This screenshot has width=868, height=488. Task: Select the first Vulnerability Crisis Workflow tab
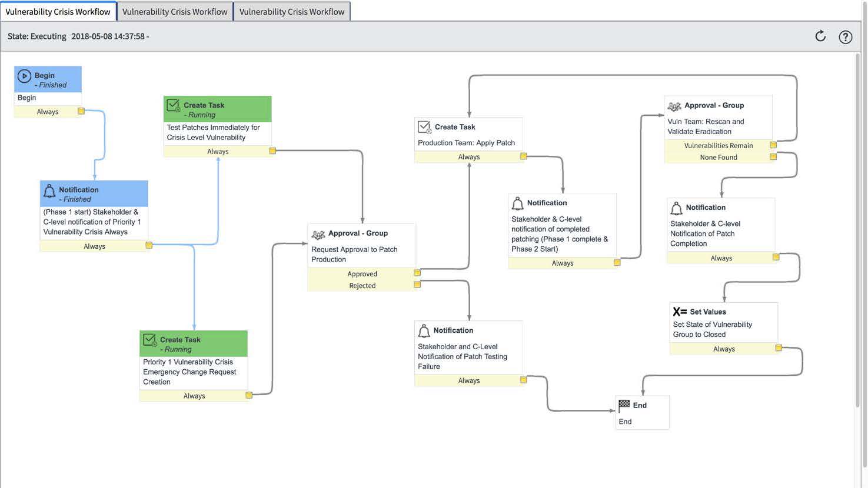tap(58, 11)
